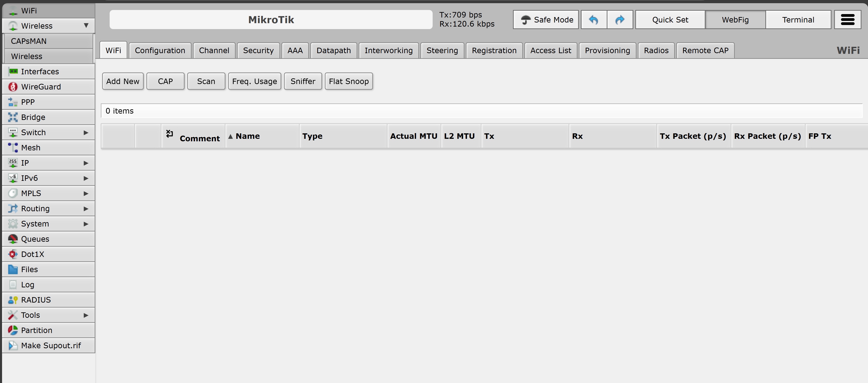The height and width of the screenshot is (383, 868).
Task: Select the WebFig mode button
Action: [x=735, y=20]
